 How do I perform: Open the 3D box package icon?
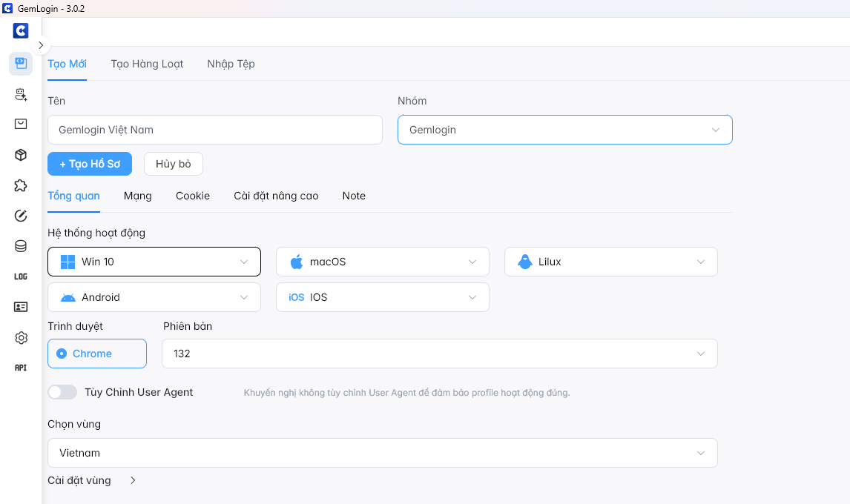21,155
